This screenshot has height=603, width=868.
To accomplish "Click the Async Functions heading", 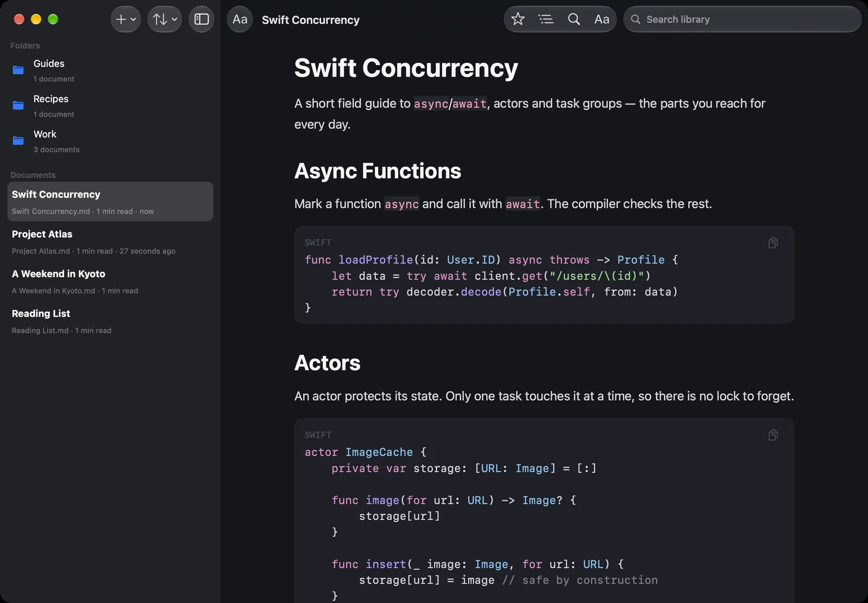I will click(x=378, y=171).
